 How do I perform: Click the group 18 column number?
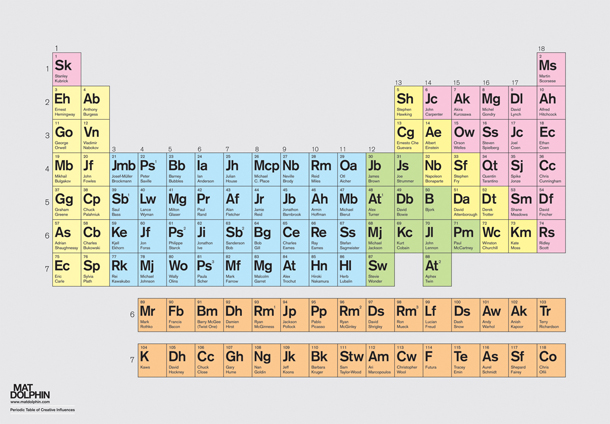tap(542, 48)
